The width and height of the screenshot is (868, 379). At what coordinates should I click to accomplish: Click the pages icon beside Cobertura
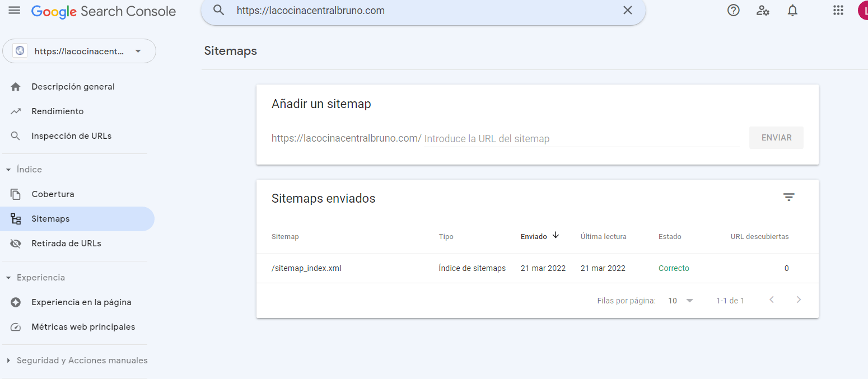click(x=16, y=194)
